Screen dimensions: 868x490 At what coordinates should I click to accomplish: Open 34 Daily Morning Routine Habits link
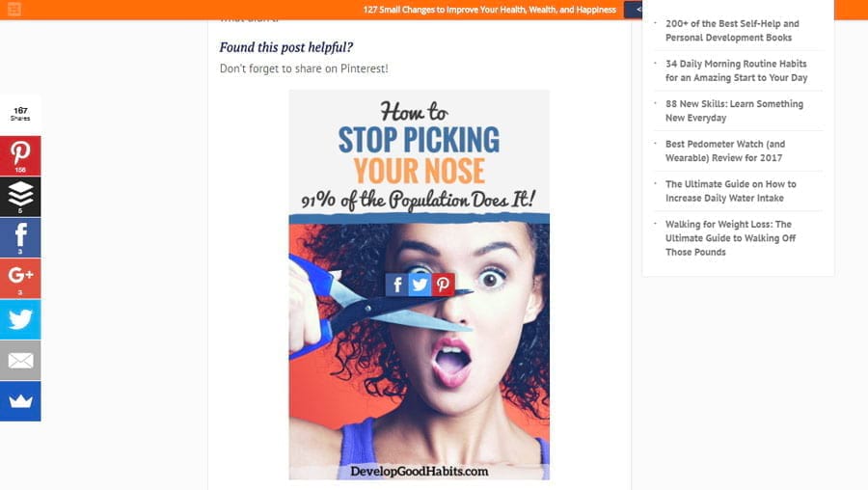pos(736,70)
